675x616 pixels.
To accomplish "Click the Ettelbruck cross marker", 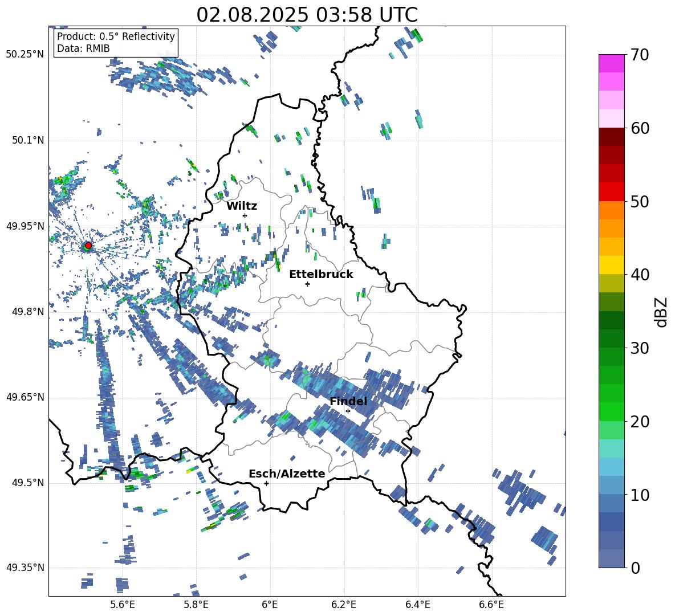I will click(307, 284).
